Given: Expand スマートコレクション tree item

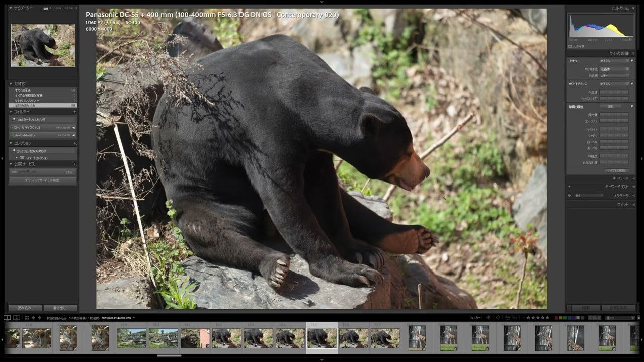Looking at the screenshot, I should (16, 158).
